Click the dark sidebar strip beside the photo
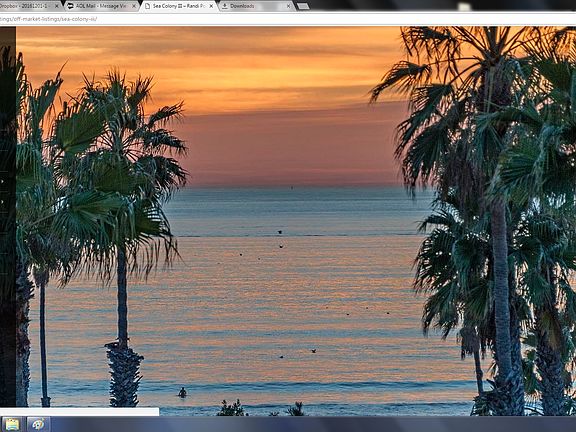Image resolution: width=576 pixels, height=432 pixels. (8, 216)
